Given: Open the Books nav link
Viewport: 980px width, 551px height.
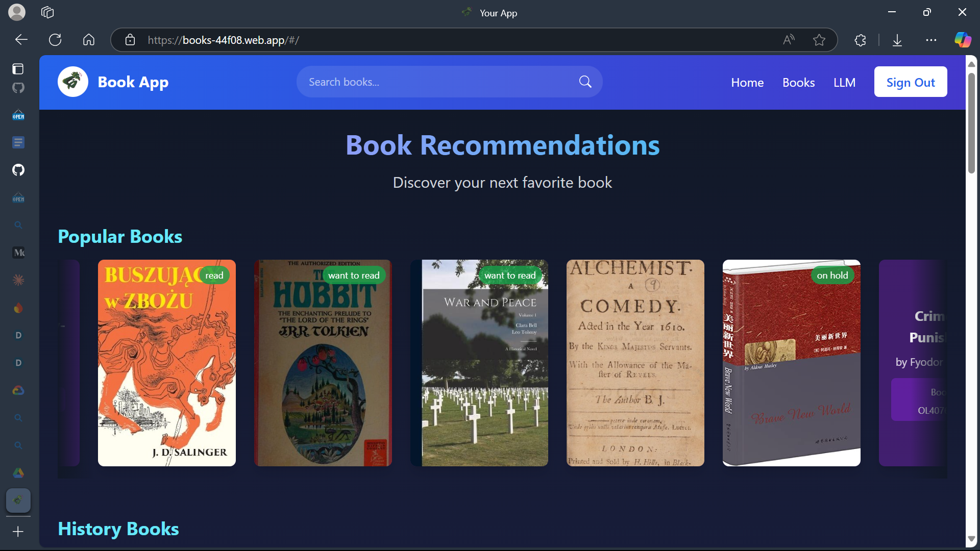Looking at the screenshot, I should [798, 82].
